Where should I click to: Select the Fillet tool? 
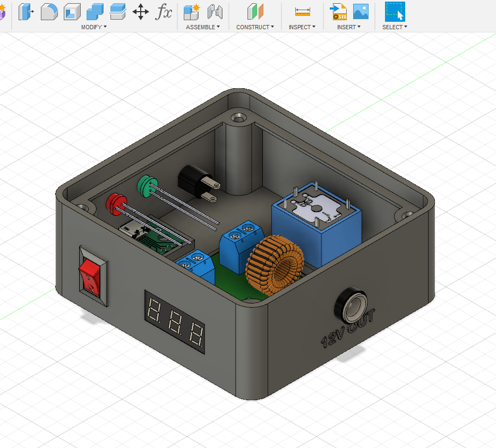point(49,12)
